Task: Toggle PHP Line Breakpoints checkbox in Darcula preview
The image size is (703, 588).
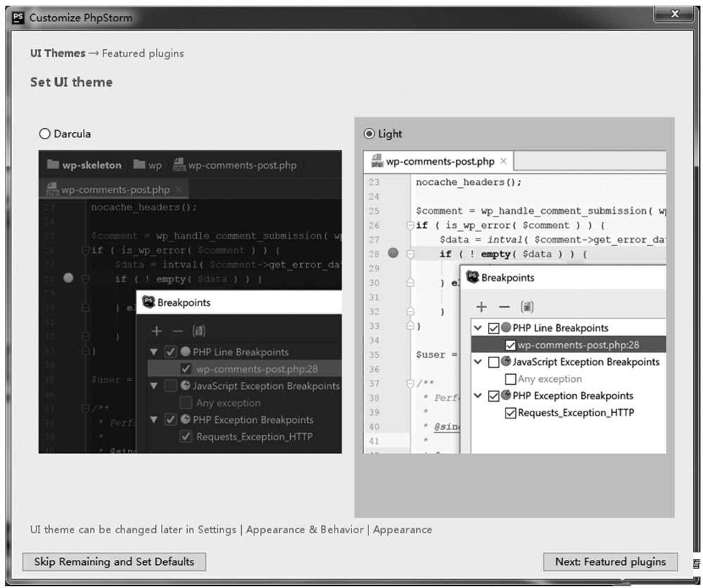Action: click(170, 352)
